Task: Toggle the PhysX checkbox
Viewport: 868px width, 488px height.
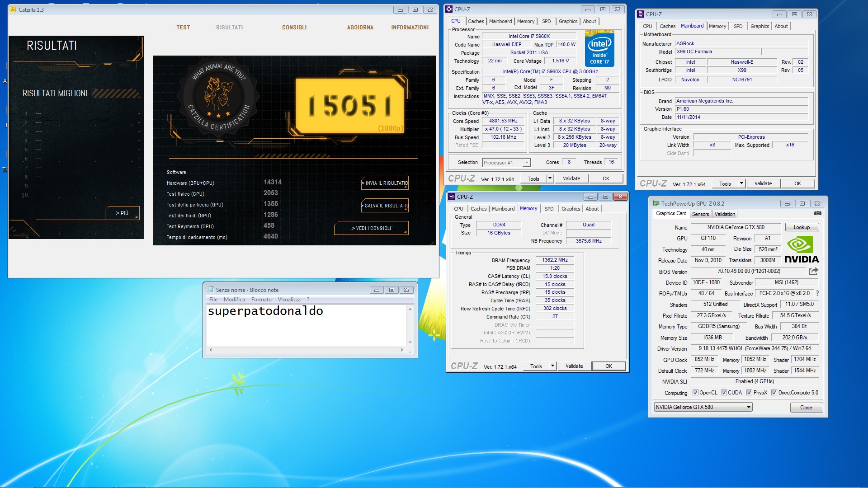Action: pyautogui.click(x=750, y=393)
